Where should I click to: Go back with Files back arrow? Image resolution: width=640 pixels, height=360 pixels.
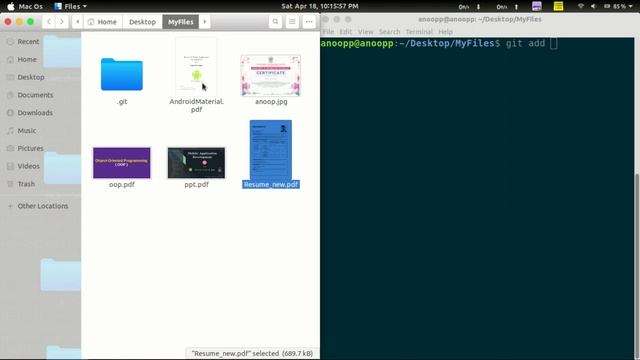[49, 22]
